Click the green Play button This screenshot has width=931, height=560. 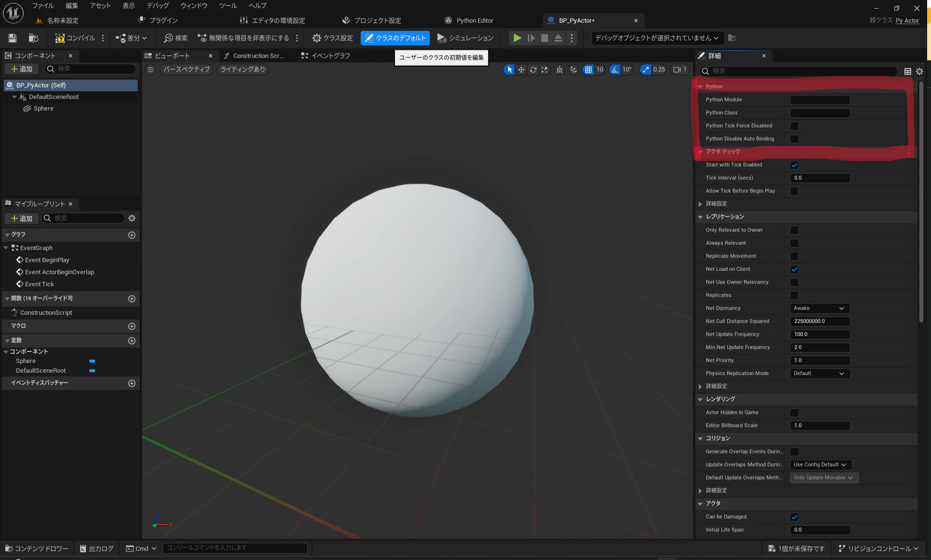[x=517, y=38]
